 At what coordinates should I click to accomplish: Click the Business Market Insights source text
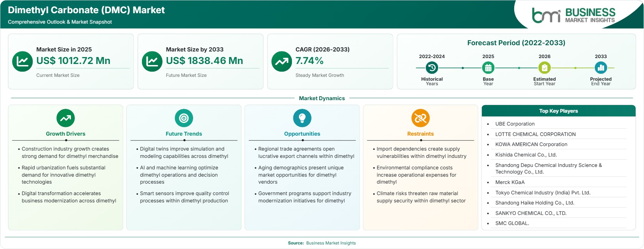[x=331, y=243]
